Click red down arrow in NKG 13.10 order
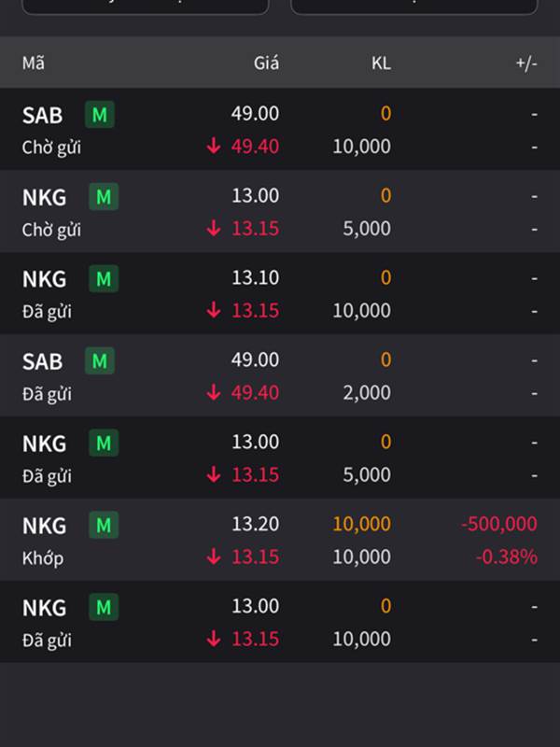 pyautogui.click(x=214, y=311)
